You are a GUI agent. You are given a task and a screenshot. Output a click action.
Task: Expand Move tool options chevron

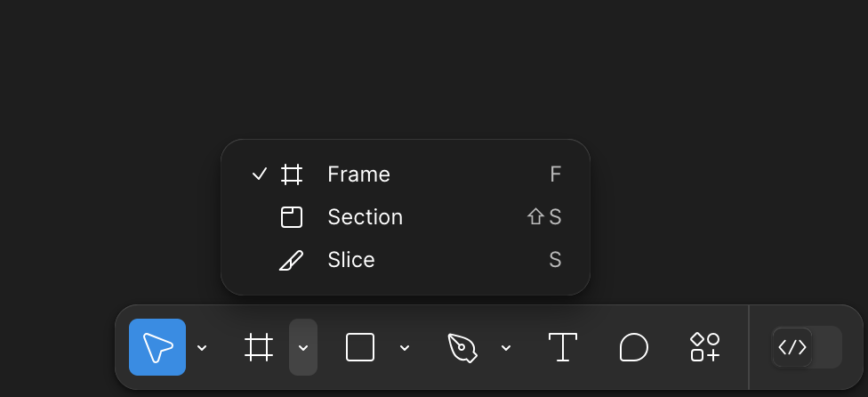[202, 348]
